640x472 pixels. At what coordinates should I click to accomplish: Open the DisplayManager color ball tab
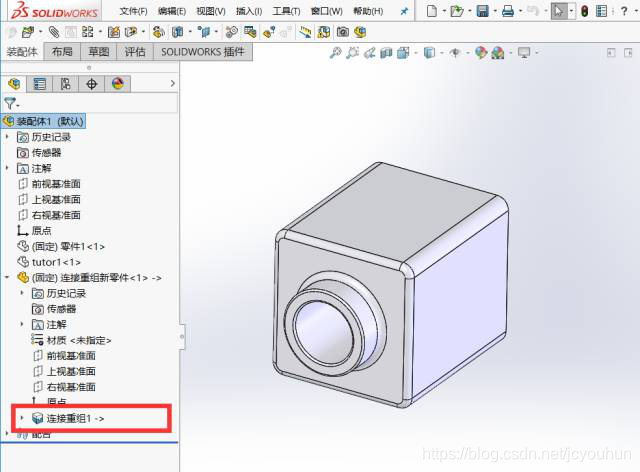[118, 84]
